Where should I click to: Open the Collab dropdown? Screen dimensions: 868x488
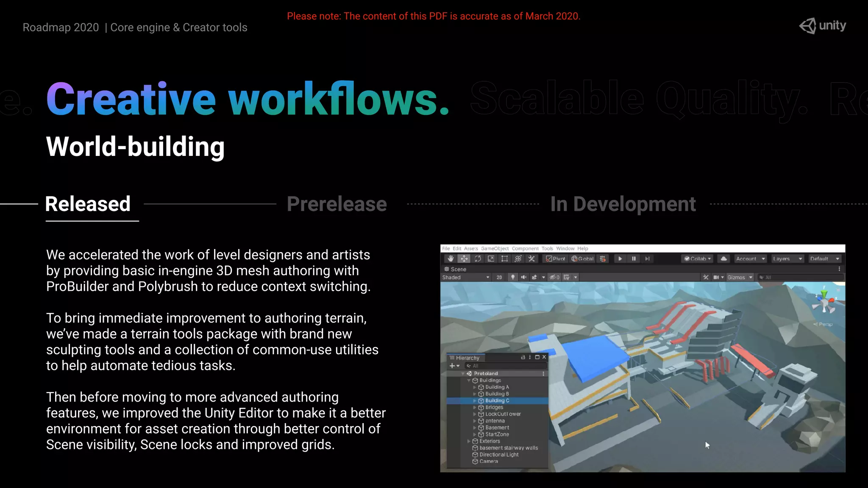[x=697, y=259]
